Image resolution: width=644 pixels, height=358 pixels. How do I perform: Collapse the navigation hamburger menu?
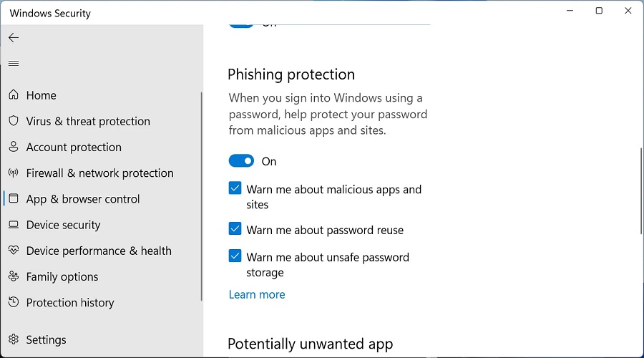click(x=13, y=64)
